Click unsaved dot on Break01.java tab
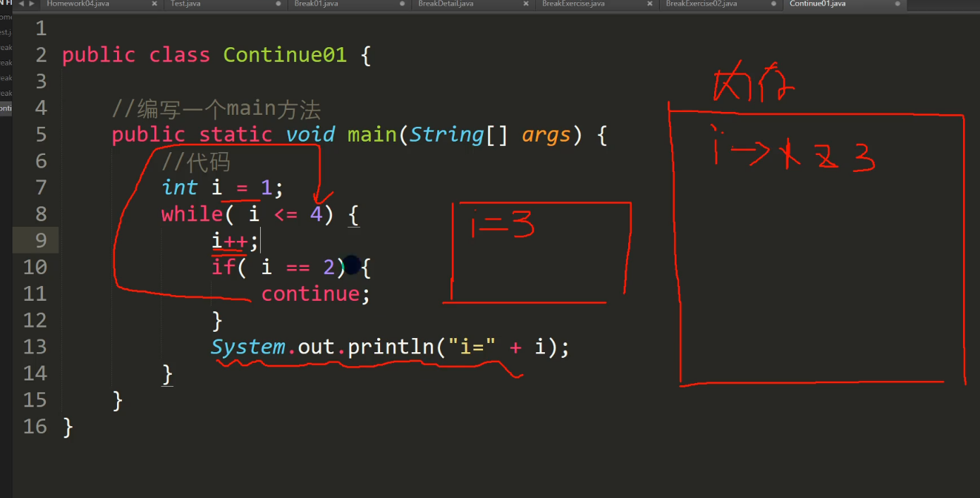The image size is (980, 498). pyautogui.click(x=402, y=4)
